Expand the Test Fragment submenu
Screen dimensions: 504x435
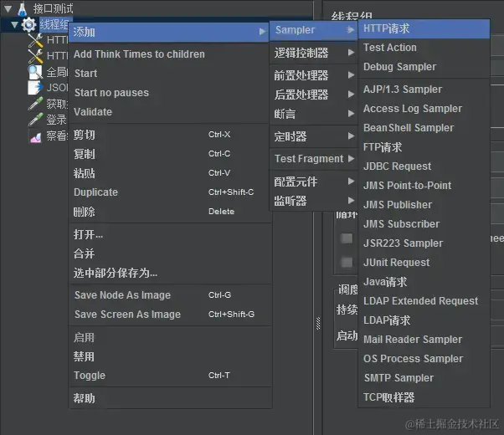click(313, 159)
